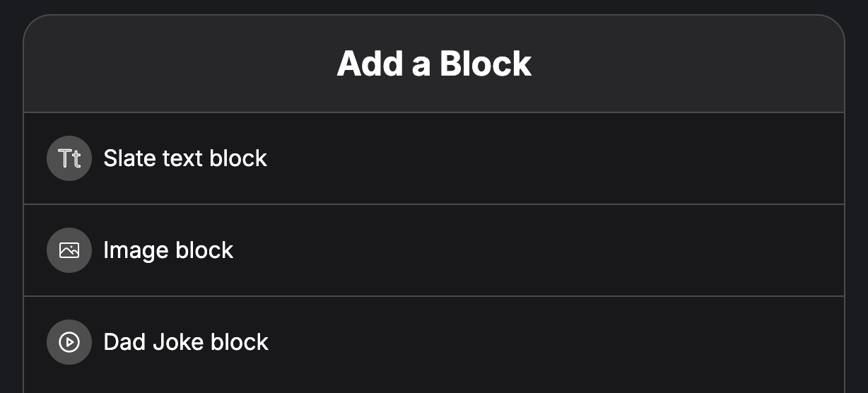This screenshot has height=393, width=868.
Task: Click the "Image block" label
Action: [168, 250]
